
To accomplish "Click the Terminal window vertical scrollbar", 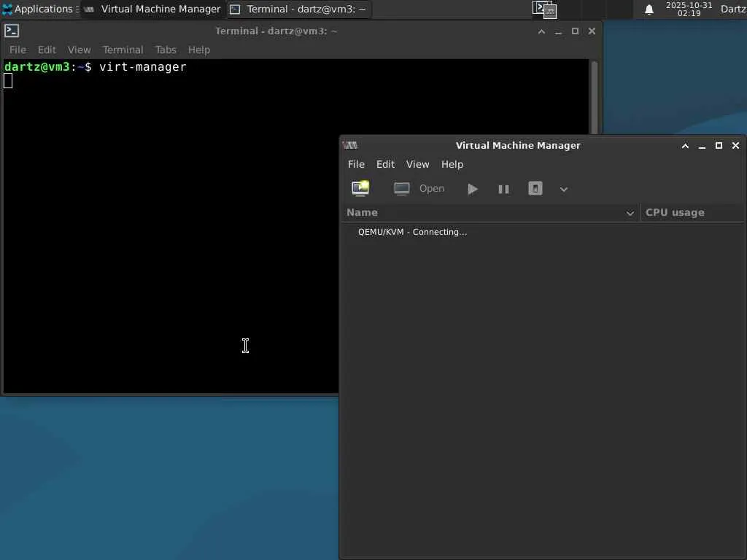I will coord(594,98).
